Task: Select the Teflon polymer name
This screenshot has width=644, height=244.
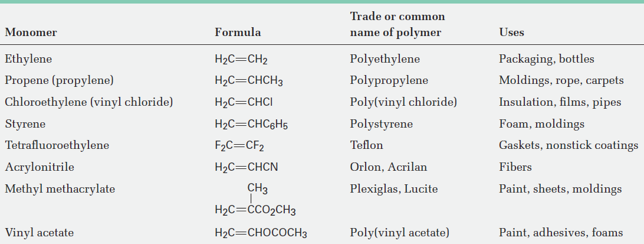Action: (x=366, y=145)
